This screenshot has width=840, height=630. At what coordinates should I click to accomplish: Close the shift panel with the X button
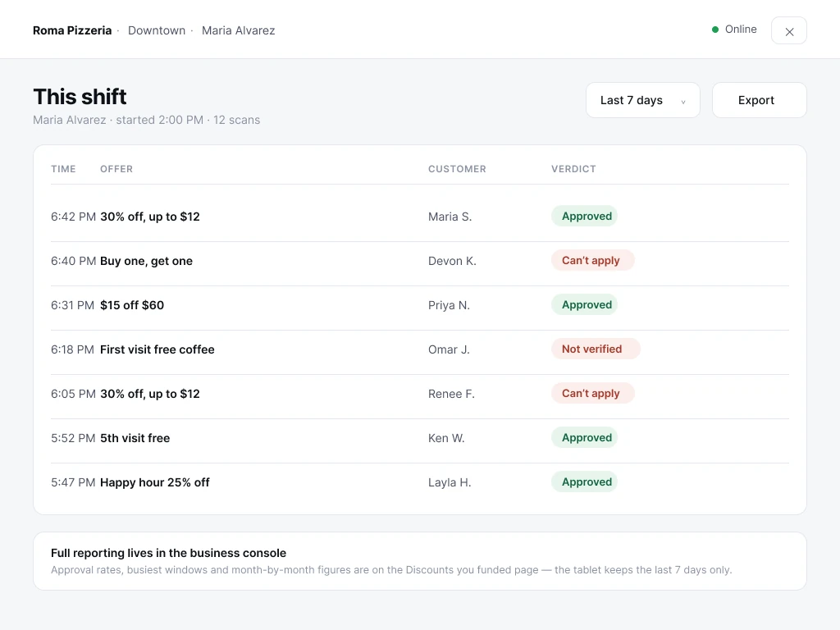(x=788, y=30)
